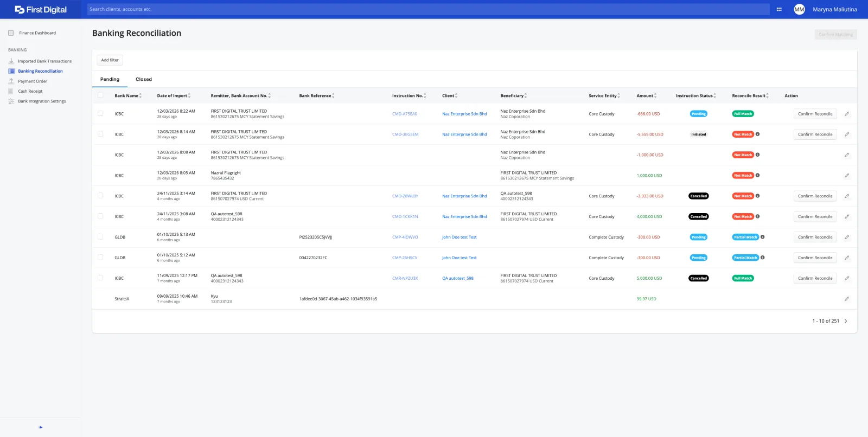Select checkbox for the CMP-4IDWVO row
This screenshot has width=868, height=437.
click(100, 237)
